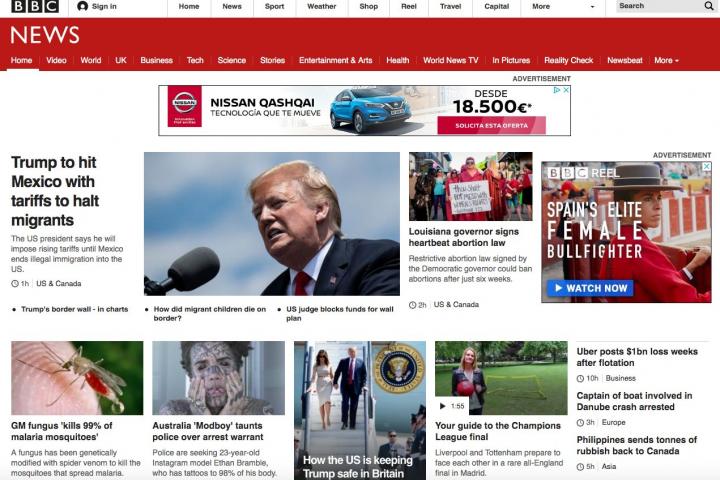Go to Weather in top navigation
The image size is (720, 480).
point(321,7)
